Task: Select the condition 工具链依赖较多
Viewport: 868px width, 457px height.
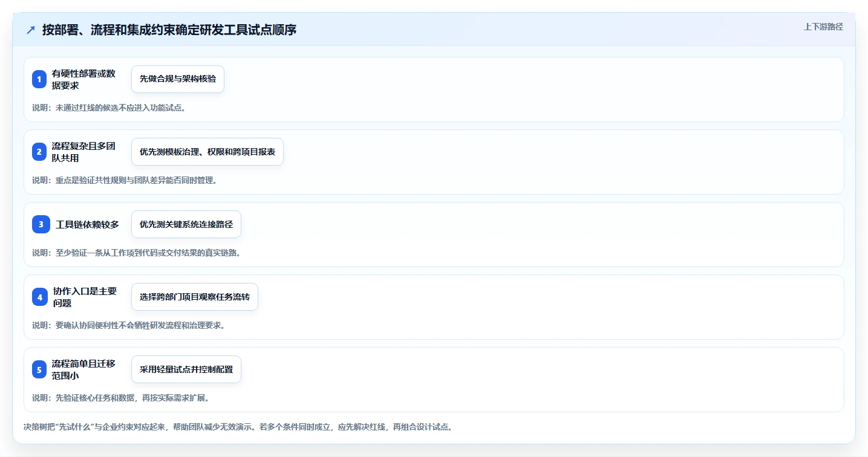Action: click(x=88, y=224)
